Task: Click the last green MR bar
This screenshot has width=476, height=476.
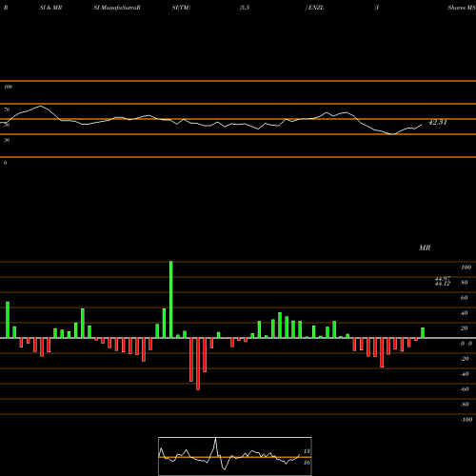Action: (x=423, y=333)
